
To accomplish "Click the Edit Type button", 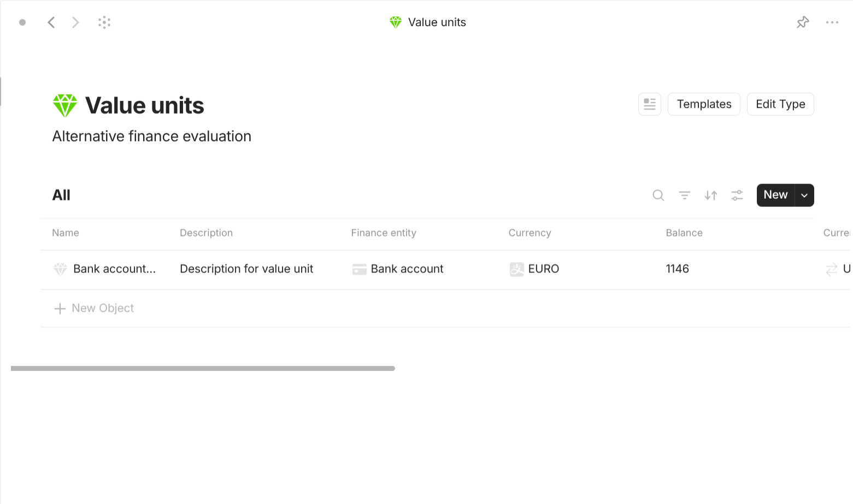I will click(780, 104).
